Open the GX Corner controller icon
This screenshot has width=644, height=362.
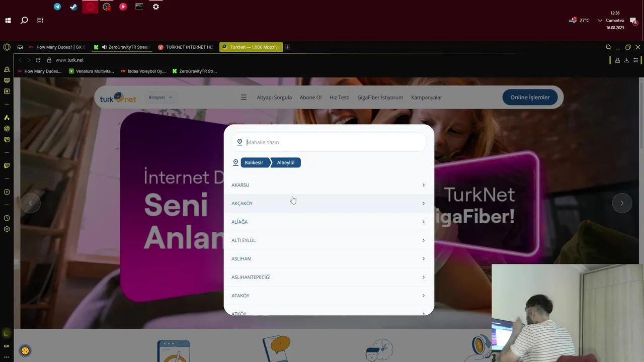point(20,47)
